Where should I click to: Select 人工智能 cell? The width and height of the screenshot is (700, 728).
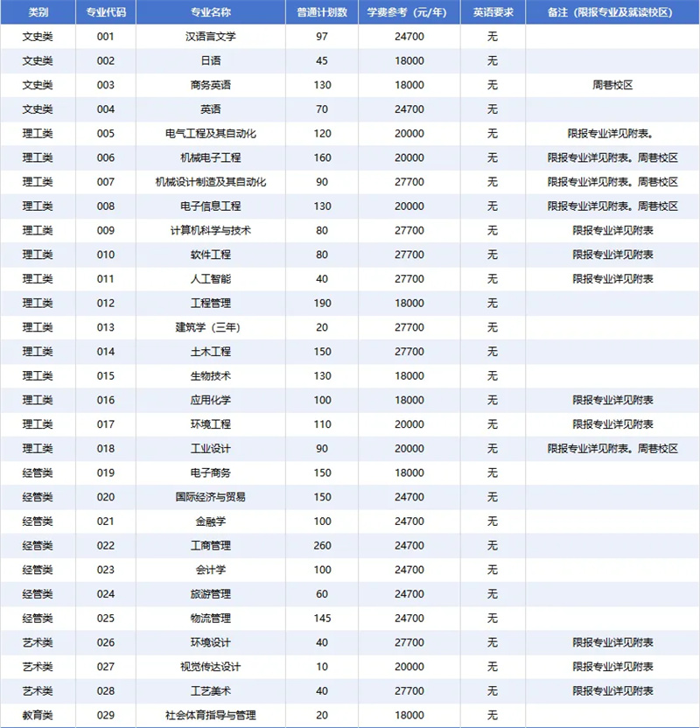pos(211,278)
